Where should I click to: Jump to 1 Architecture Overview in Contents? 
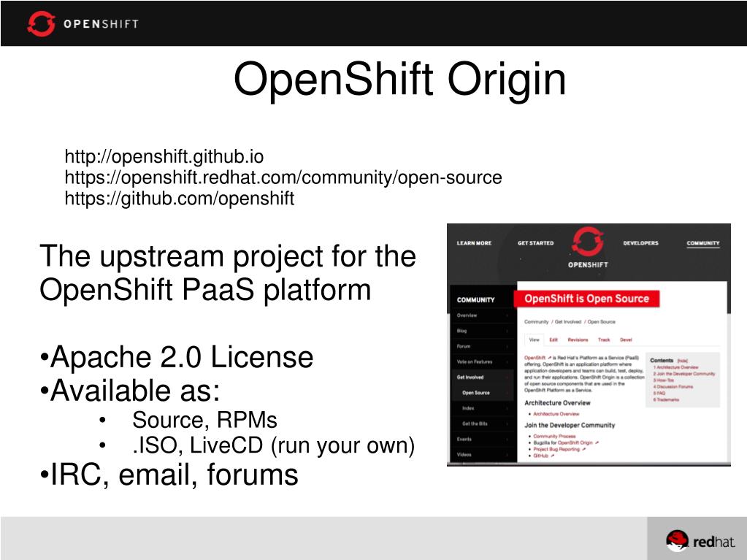(675, 367)
